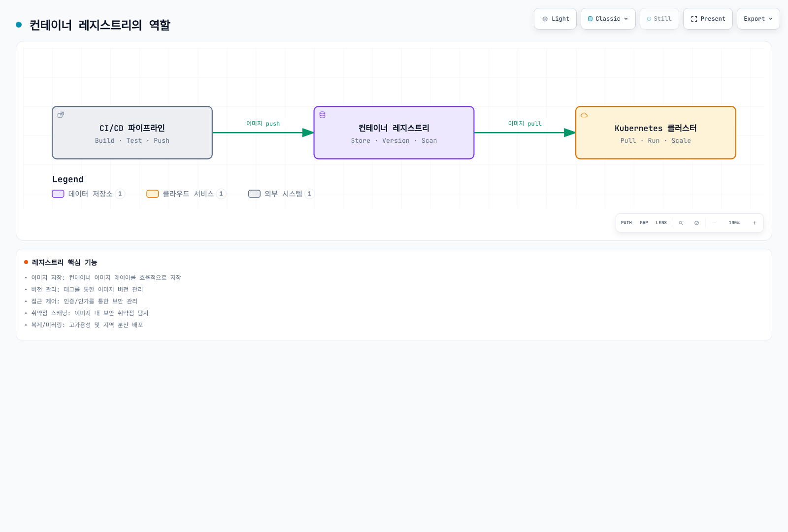Viewport: 788px width, 532px height.
Task: Click the purple 데이터 저장소 legend swatch
Action: coord(58,194)
